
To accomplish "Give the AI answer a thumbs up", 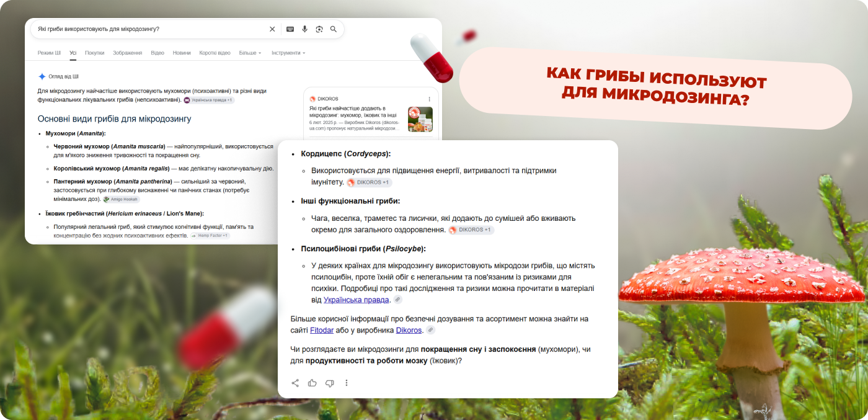I will click(312, 383).
